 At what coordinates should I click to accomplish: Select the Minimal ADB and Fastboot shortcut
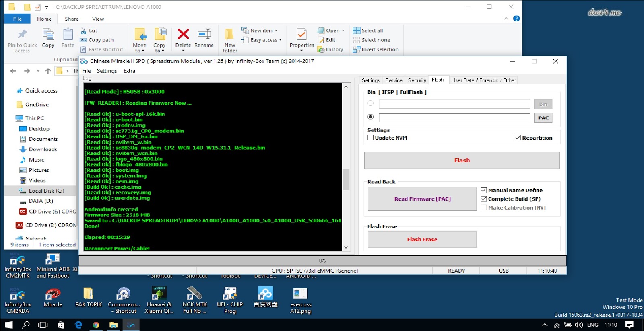53,265
